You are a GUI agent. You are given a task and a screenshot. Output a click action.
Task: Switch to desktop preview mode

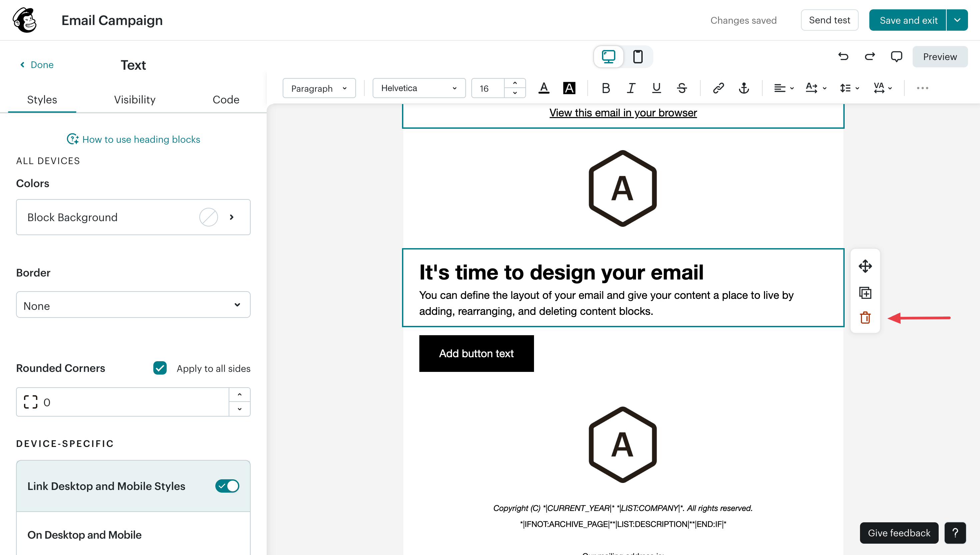click(608, 57)
